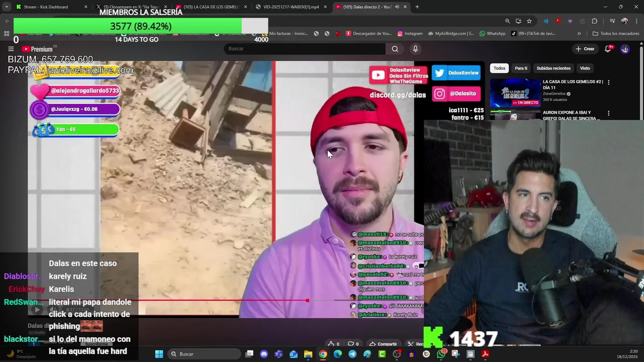Start voice search with microphone icon

click(415, 49)
